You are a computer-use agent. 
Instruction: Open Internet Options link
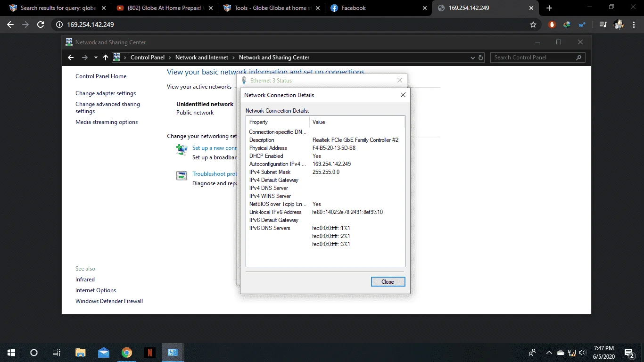click(x=96, y=290)
